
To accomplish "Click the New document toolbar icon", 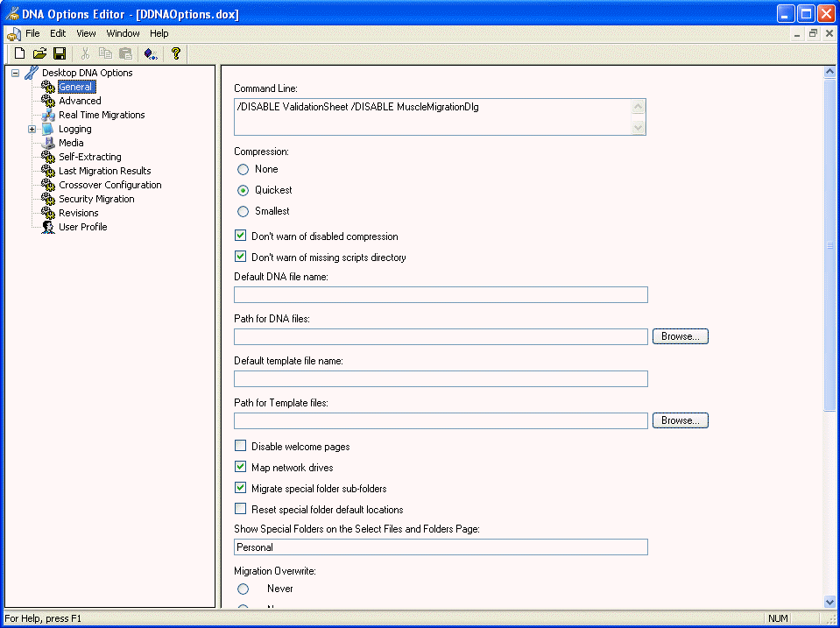I will [x=20, y=53].
